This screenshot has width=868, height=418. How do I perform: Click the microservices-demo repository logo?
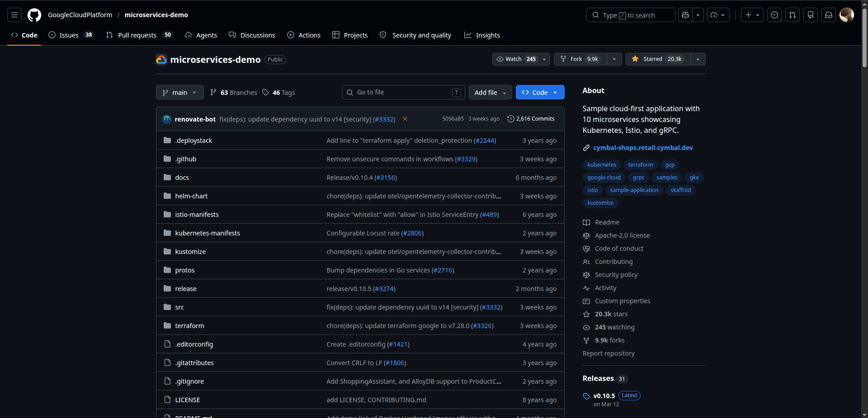coord(161,60)
